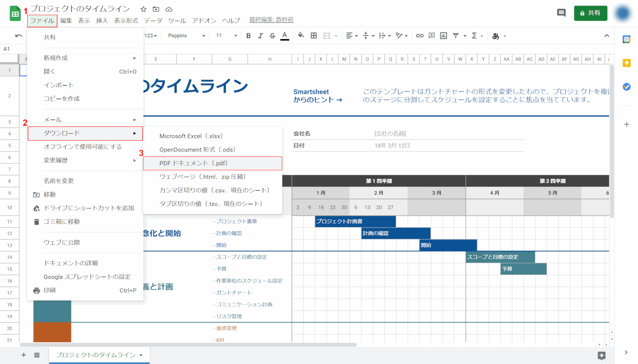Open the 最終編集: 数秒前 link
Viewport: 638px width, 364px height.
tap(271, 20)
